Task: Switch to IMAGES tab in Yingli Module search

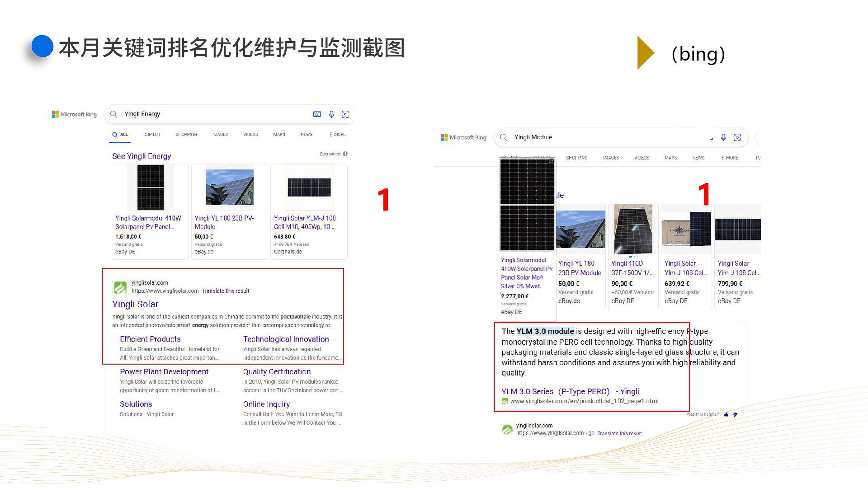Action: tap(611, 158)
